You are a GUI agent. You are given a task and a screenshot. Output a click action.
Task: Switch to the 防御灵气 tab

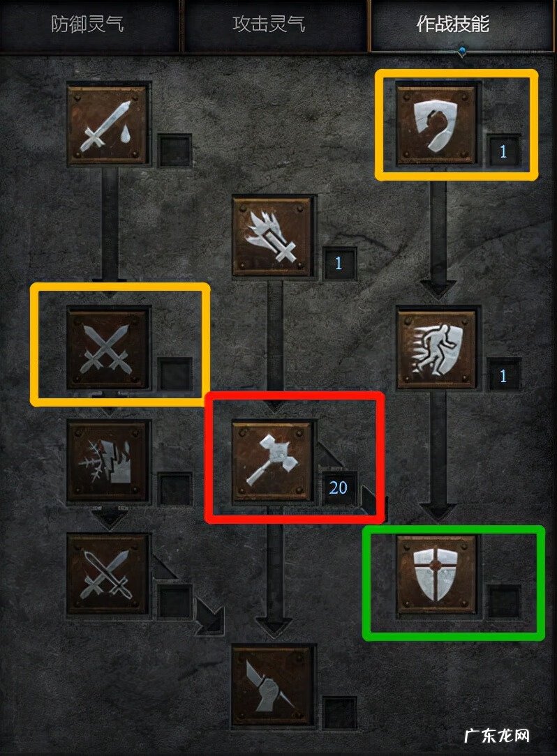[x=87, y=24]
